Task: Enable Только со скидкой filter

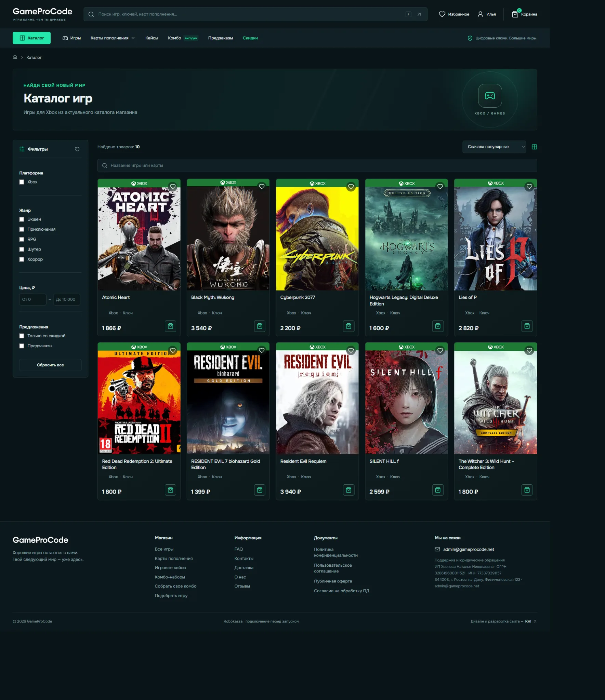Action: [x=22, y=336]
